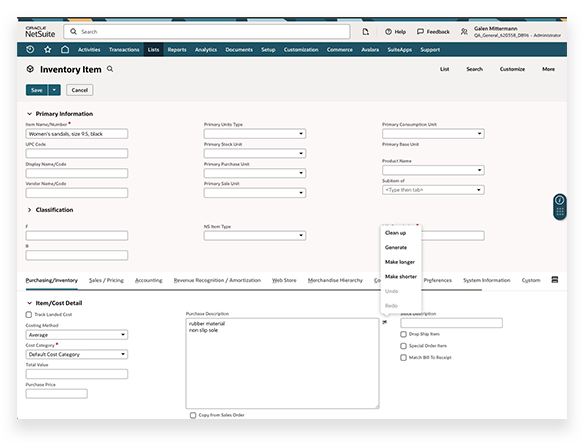Viewport: 586px width, 443px height.
Task: Toggle the Track Landed Cost checkbox
Action: point(29,314)
